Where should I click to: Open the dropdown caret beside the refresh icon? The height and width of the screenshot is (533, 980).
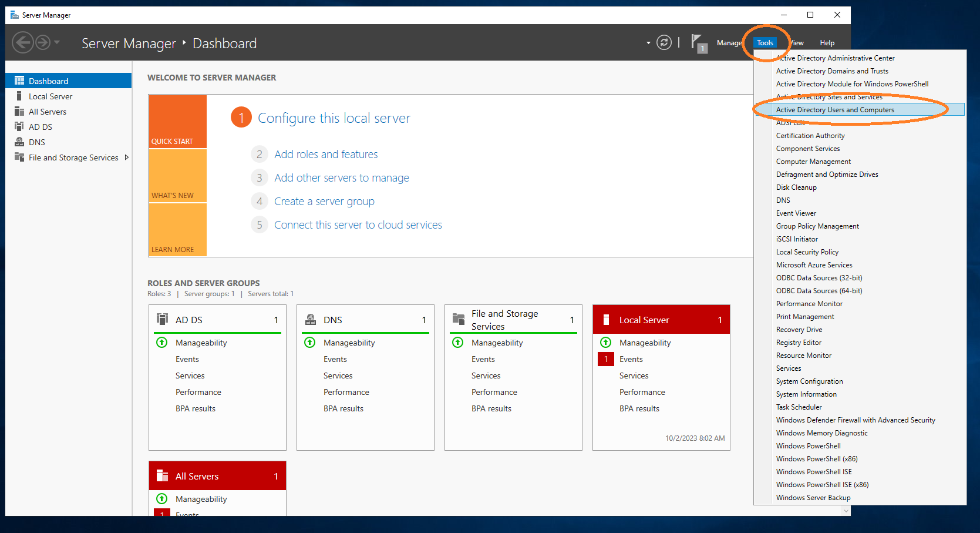[x=648, y=43]
